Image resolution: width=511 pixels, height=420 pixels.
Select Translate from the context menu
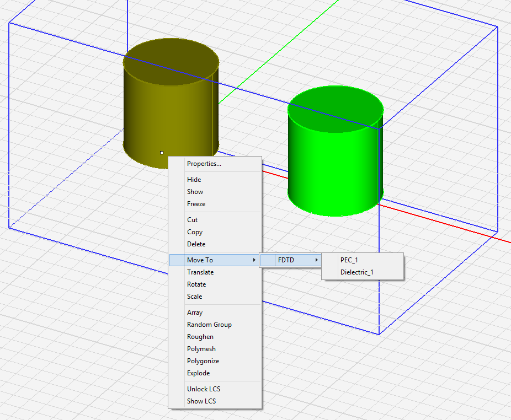[200, 272]
